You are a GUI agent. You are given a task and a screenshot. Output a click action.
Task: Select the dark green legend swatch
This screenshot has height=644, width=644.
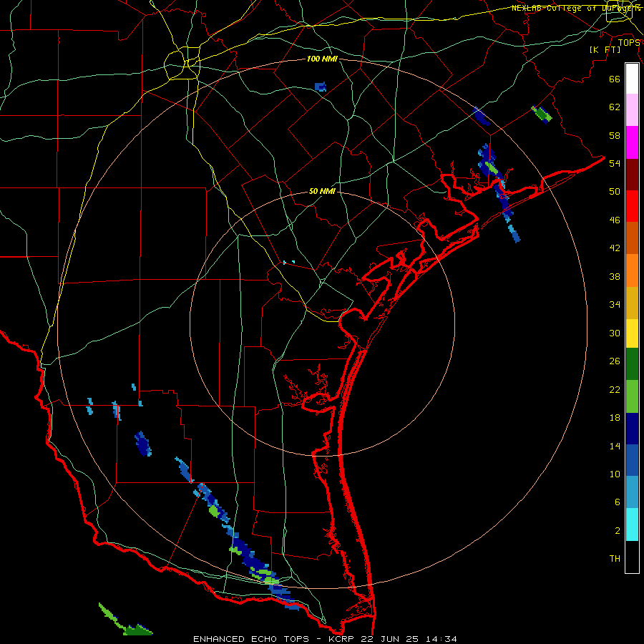click(632, 364)
